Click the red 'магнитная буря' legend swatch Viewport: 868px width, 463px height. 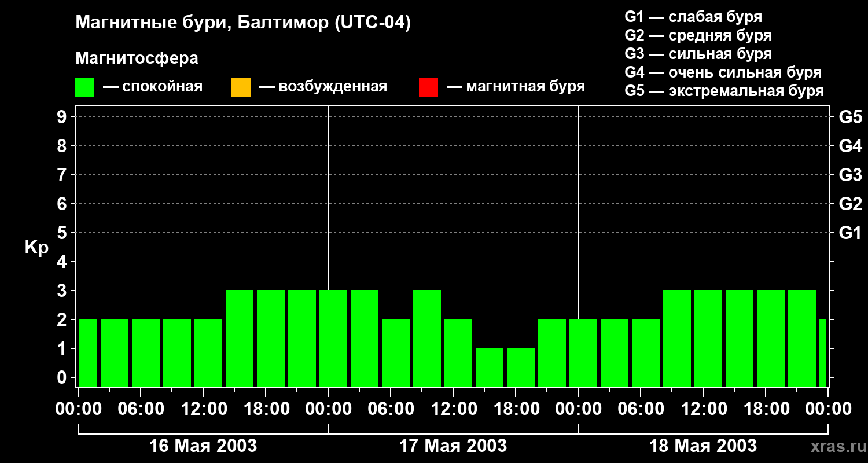click(428, 87)
